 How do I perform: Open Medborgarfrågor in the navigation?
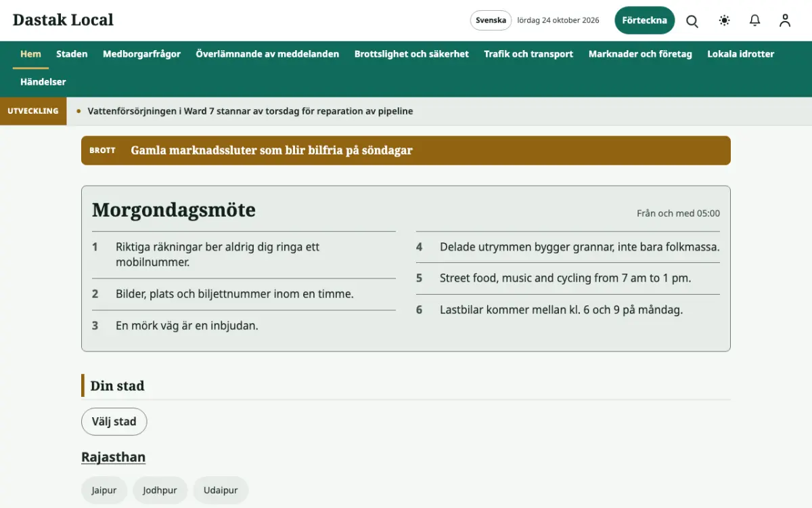141,54
